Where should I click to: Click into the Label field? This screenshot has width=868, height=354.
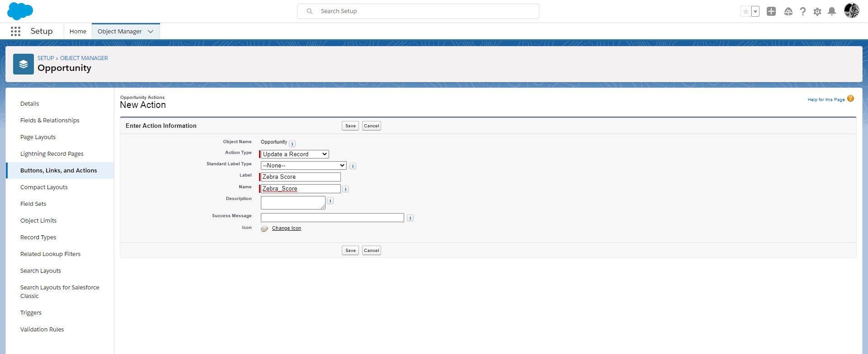(301, 177)
